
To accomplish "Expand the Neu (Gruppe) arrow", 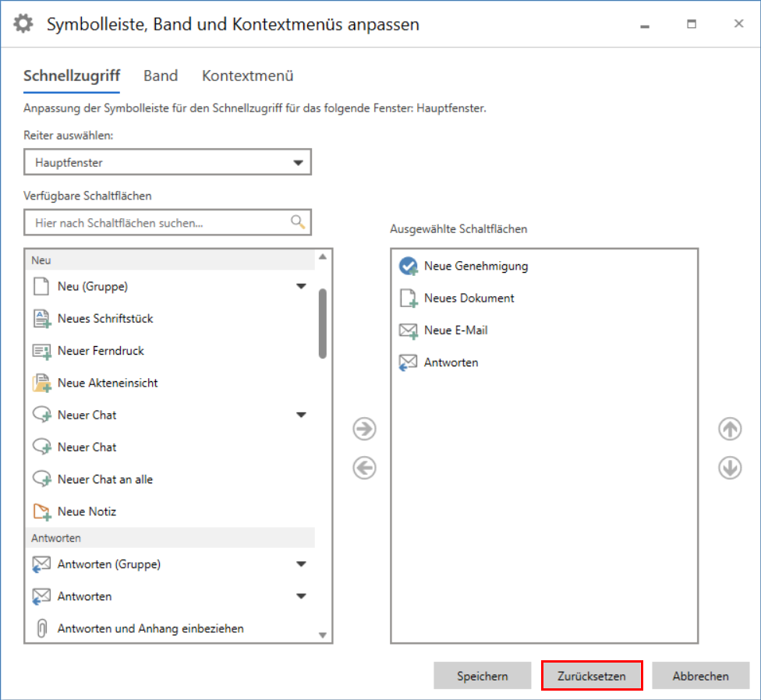I will click(x=302, y=287).
